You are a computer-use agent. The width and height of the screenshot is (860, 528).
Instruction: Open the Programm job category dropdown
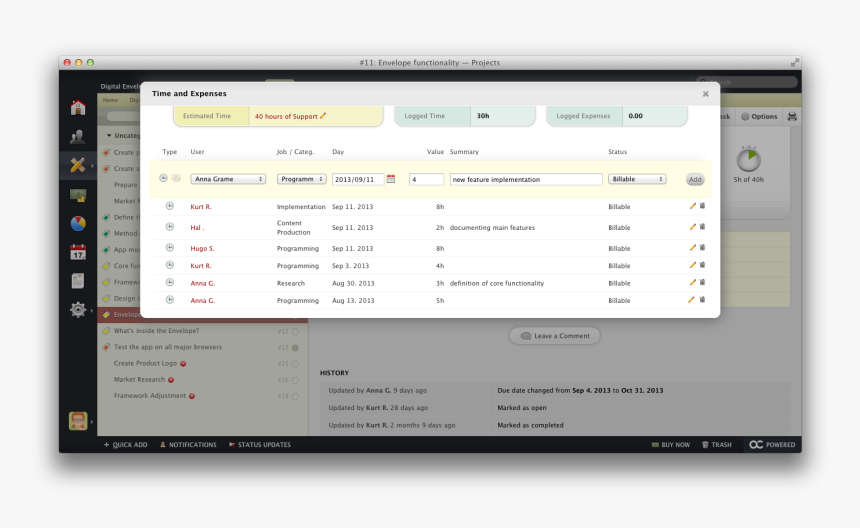tap(302, 179)
